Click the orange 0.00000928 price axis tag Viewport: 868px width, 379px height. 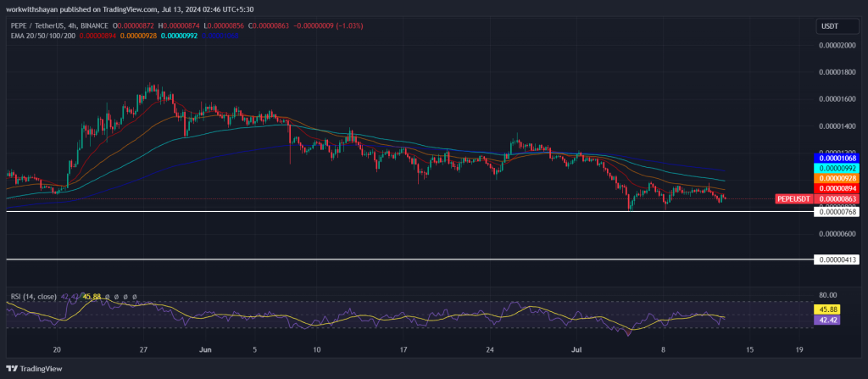click(836, 178)
